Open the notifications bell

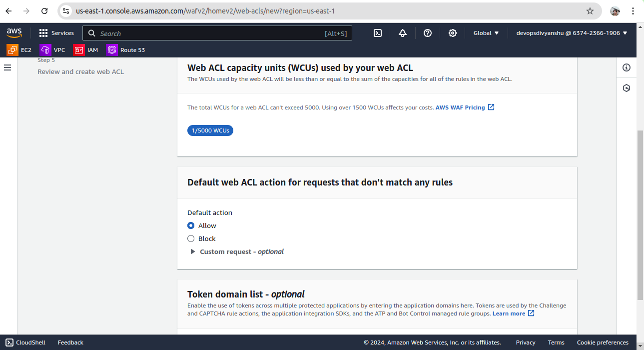point(403,33)
